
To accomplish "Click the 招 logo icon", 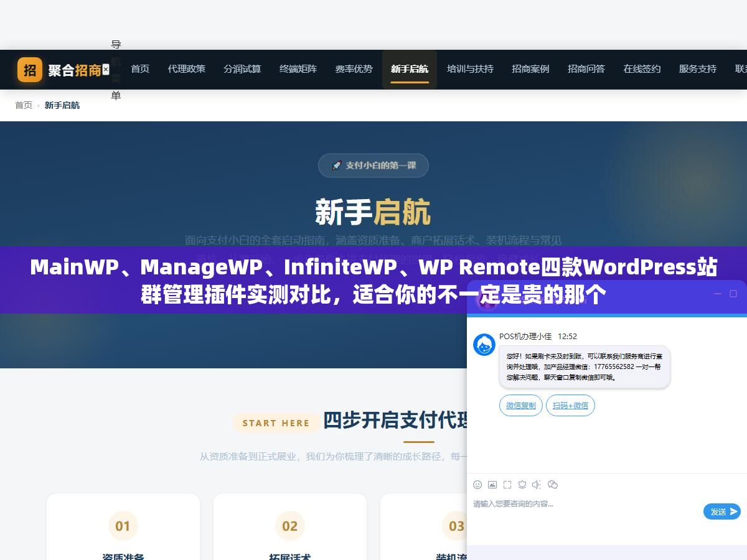I will (x=30, y=70).
